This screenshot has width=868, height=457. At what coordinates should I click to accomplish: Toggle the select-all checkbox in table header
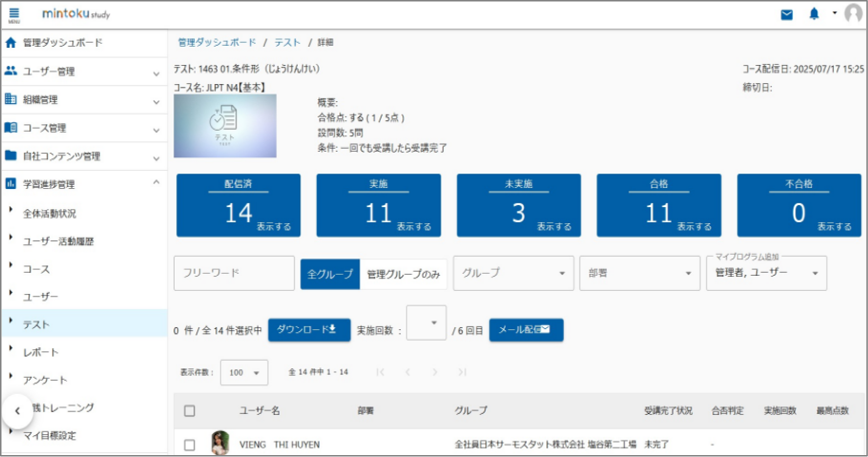click(189, 410)
